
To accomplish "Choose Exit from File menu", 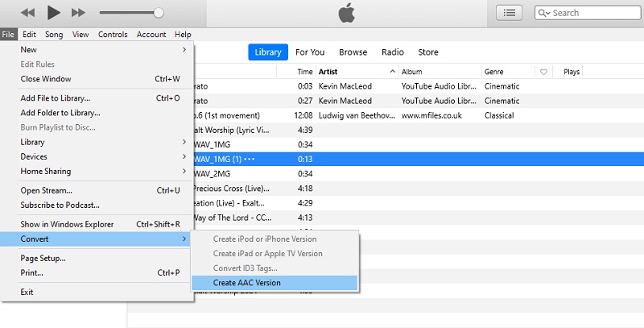I will (x=97, y=292).
